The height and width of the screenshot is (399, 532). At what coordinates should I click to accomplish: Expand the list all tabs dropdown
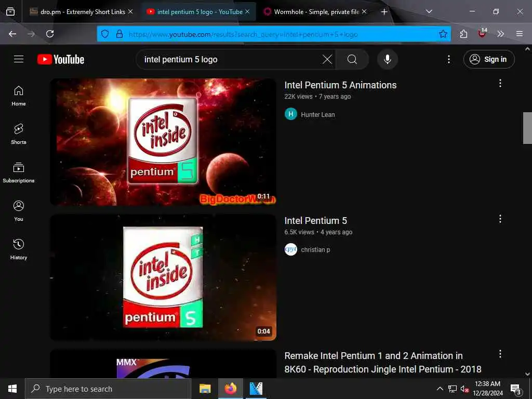429,11
